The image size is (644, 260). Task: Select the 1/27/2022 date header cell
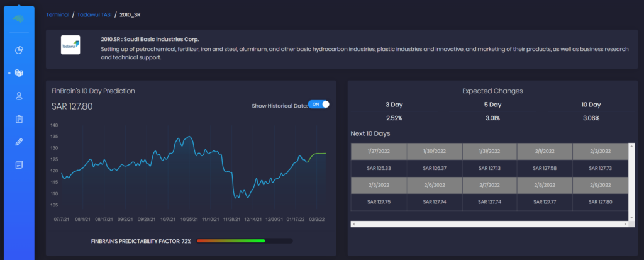pyautogui.click(x=379, y=151)
